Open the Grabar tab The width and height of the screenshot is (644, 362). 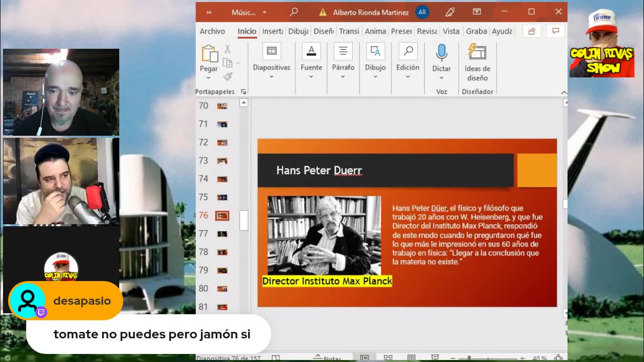(476, 31)
